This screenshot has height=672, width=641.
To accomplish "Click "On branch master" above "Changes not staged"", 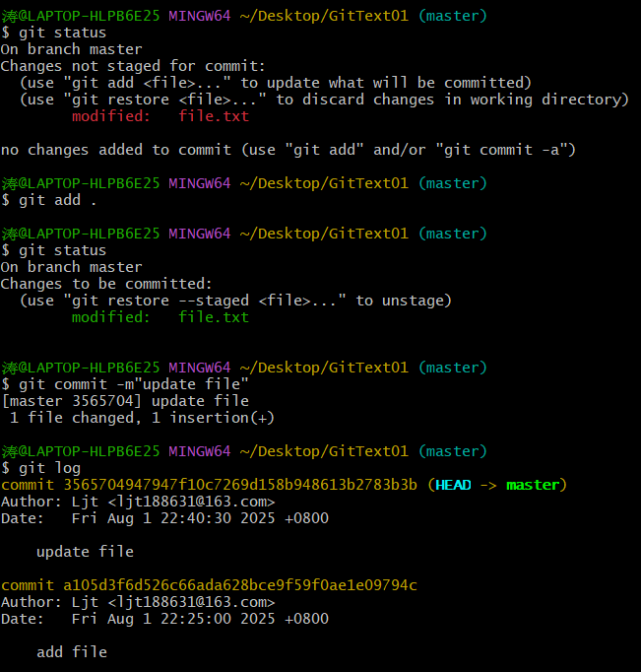I will pyautogui.click(x=71, y=49).
